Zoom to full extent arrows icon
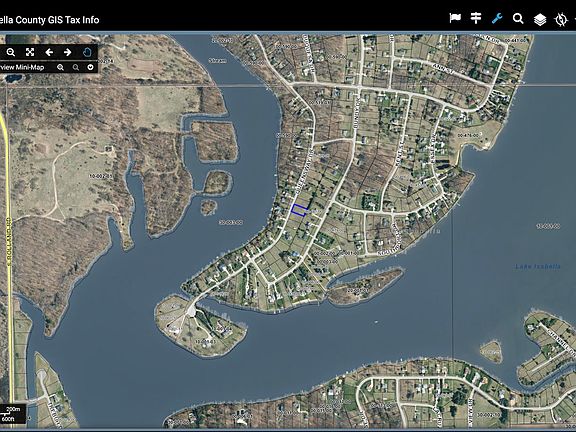576x432 pixels. pyautogui.click(x=30, y=52)
